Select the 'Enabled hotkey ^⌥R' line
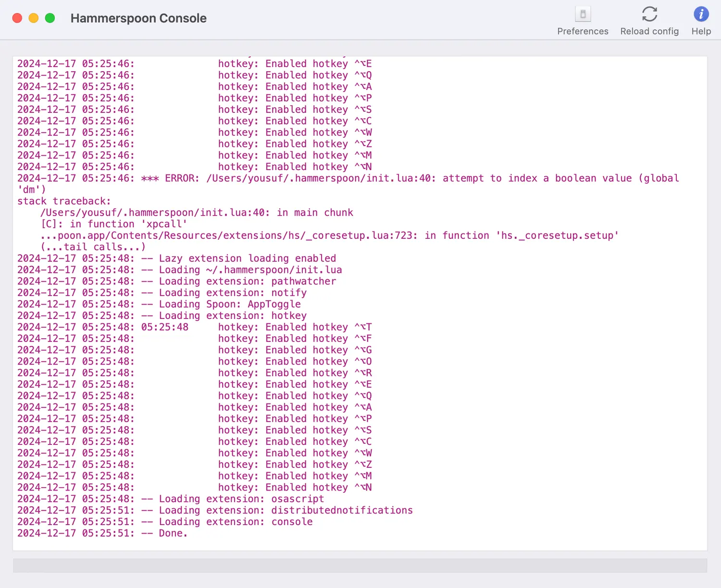This screenshot has height=588, width=721. pyautogui.click(x=195, y=373)
